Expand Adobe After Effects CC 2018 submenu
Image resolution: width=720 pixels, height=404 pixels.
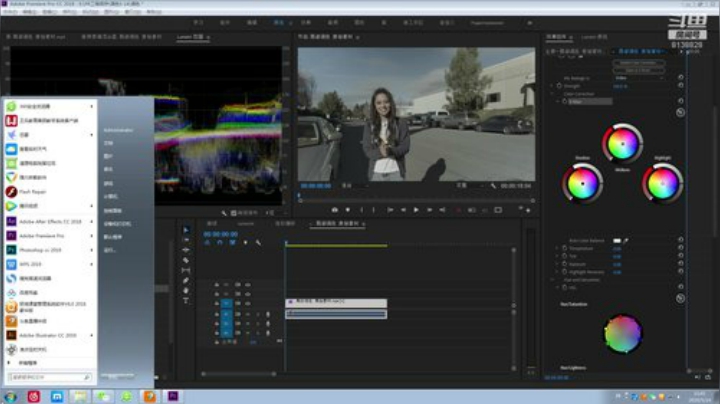[x=91, y=221]
